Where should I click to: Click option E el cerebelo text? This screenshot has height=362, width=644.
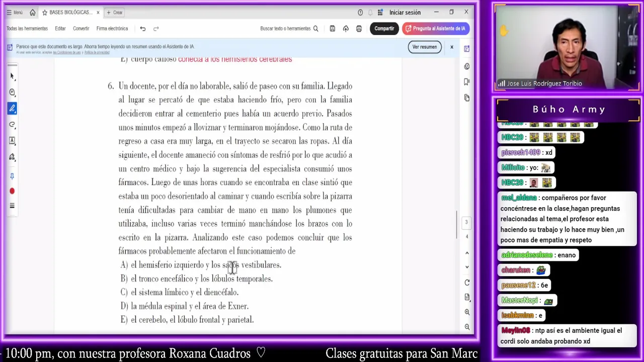pos(187,320)
